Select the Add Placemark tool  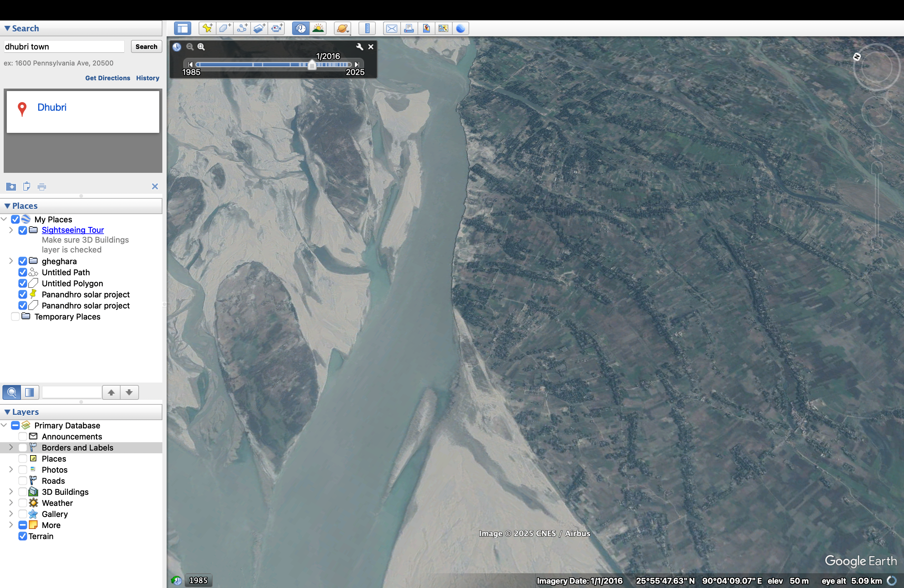[207, 28]
